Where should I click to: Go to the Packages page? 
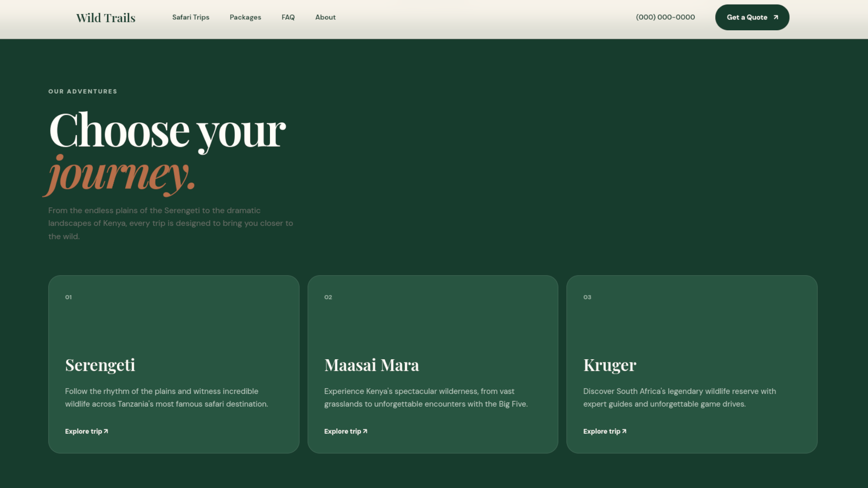coord(245,17)
